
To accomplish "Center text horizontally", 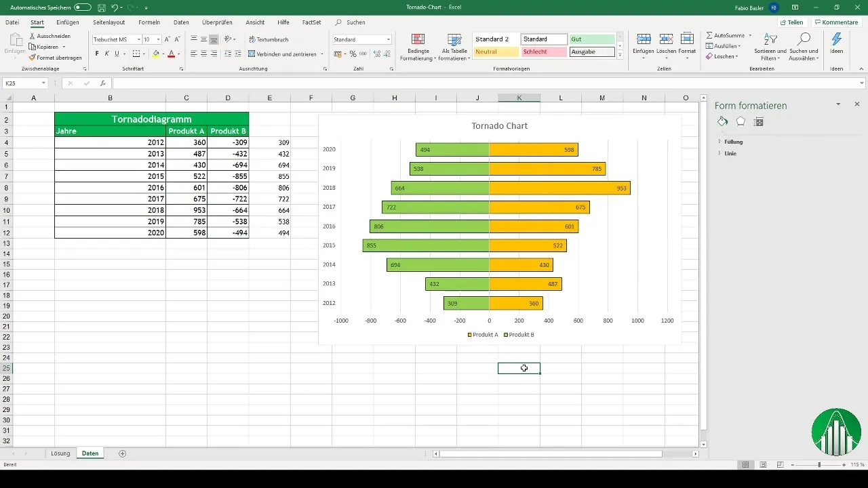I will tap(204, 54).
